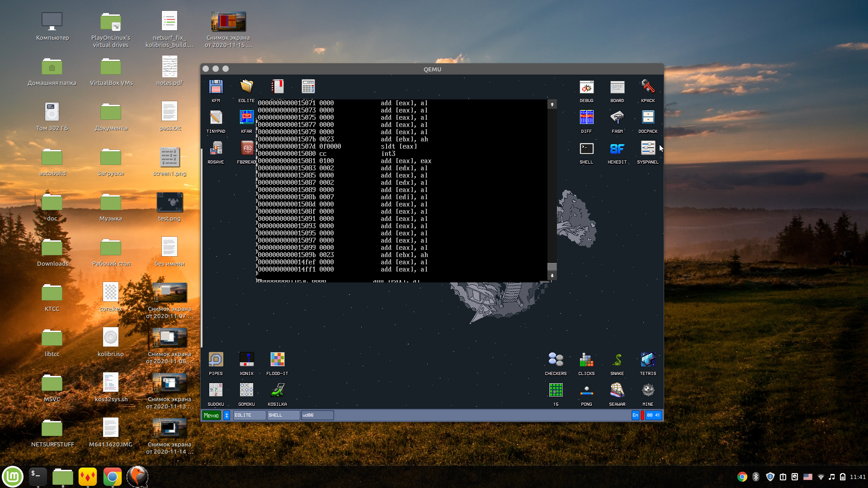868x488 pixels.
Task: Open the kos32sys.sh script file
Action: (x=111, y=387)
